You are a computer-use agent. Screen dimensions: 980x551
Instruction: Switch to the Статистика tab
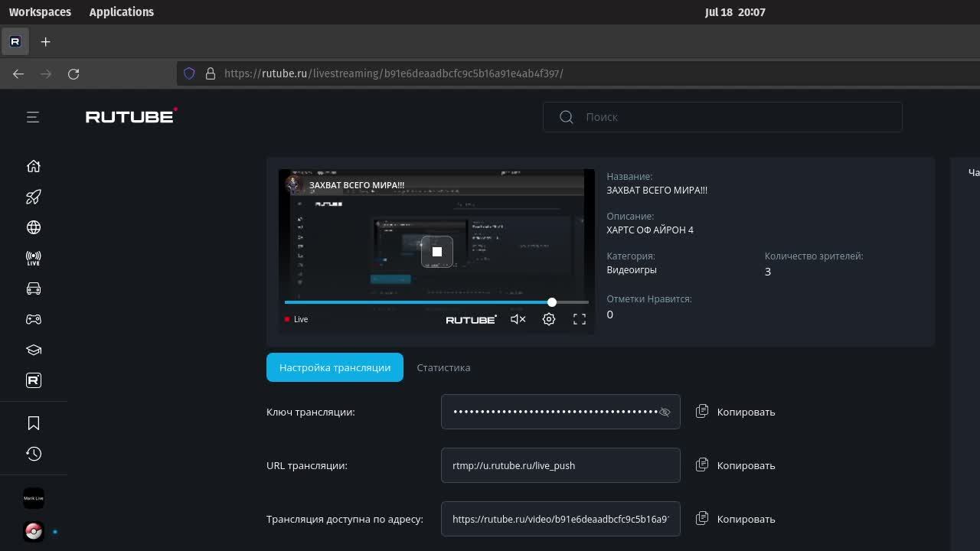click(x=443, y=367)
